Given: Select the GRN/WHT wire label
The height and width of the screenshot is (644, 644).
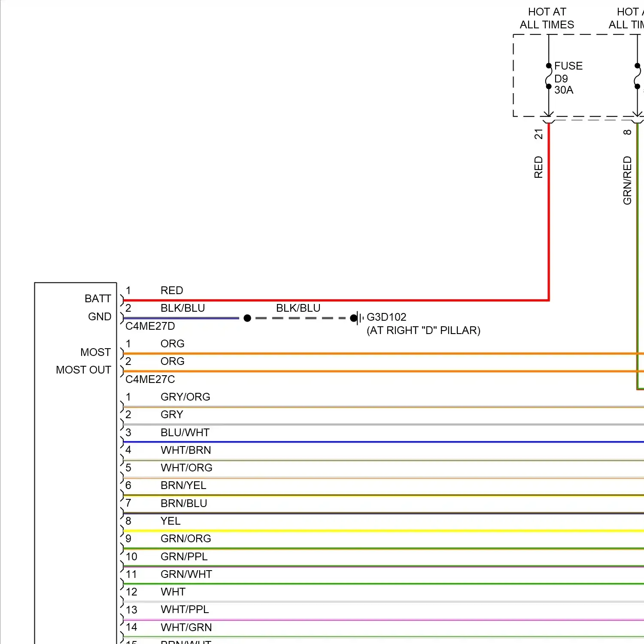Looking at the screenshot, I should click(x=186, y=574).
